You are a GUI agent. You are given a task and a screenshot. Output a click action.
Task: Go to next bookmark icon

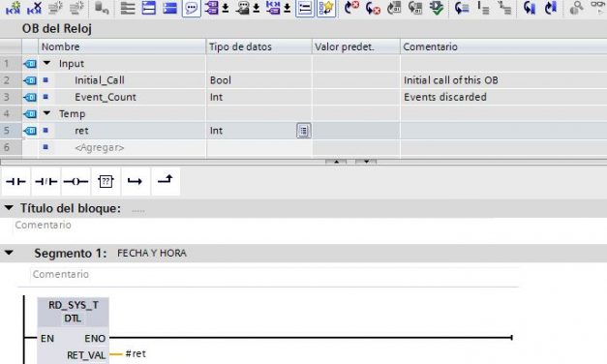pyautogui.click(x=551, y=8)
